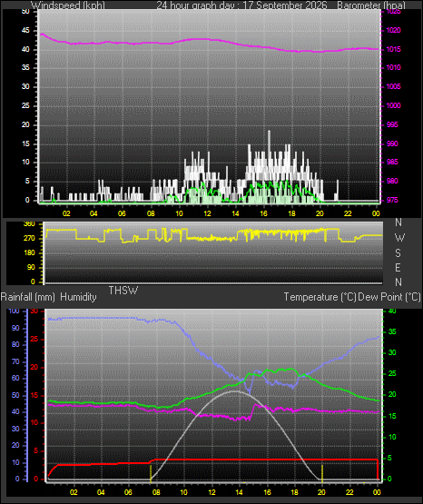Viewport: 423px width, 504px height.
Task: Click the 20 hour tick on wind graph
Action: [x=320, y=213]
